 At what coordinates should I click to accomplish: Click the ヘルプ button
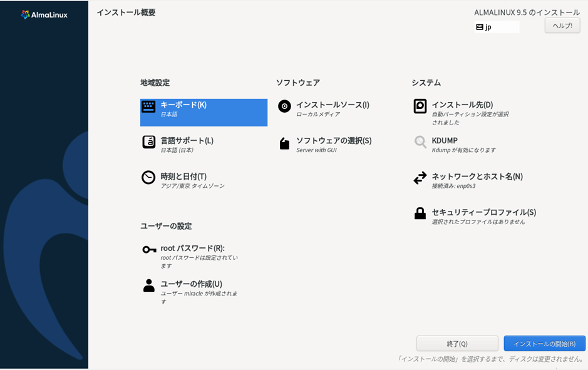(562, 26)
